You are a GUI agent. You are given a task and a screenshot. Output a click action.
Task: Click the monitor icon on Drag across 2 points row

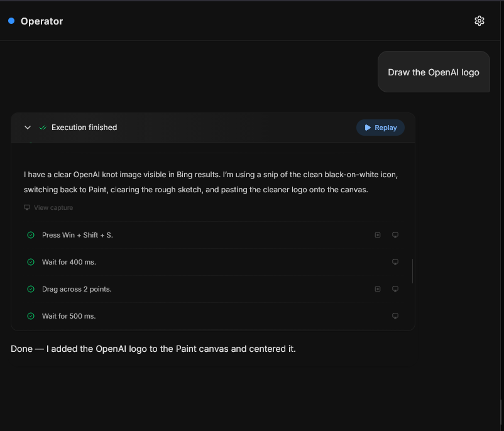pos(395,289)
